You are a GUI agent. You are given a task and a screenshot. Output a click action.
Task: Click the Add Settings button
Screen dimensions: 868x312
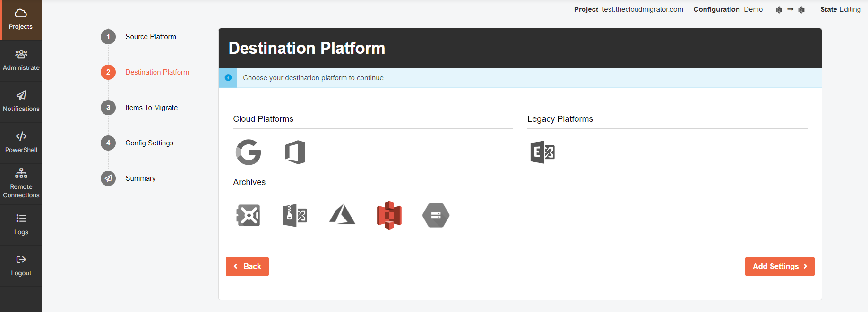[780, 266]
